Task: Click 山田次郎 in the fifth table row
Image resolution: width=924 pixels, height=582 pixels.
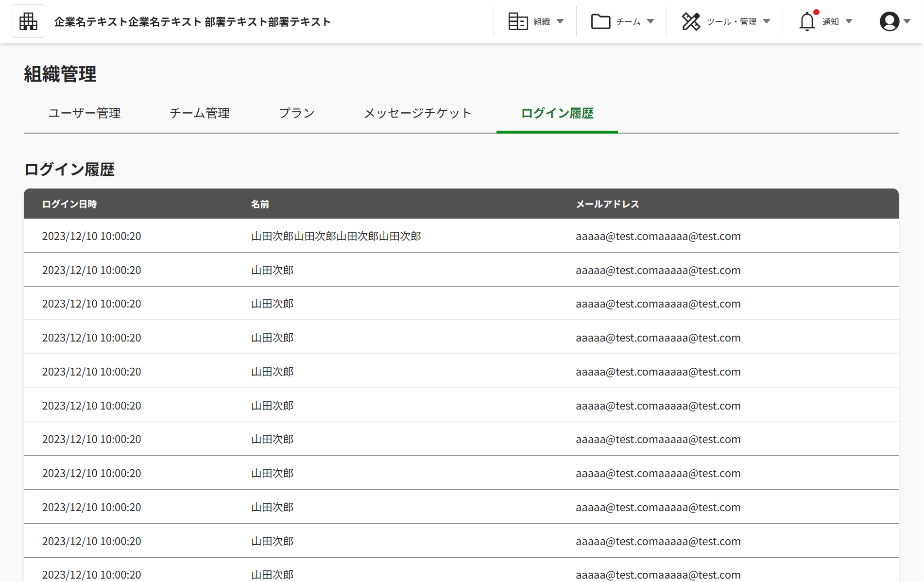Action: [x=272, y=372]
